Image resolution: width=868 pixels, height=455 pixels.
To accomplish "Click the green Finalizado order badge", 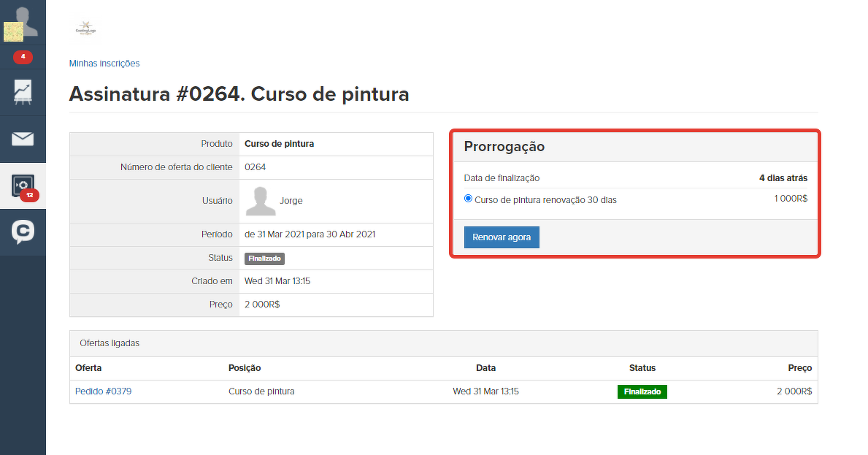I will 642,392.
